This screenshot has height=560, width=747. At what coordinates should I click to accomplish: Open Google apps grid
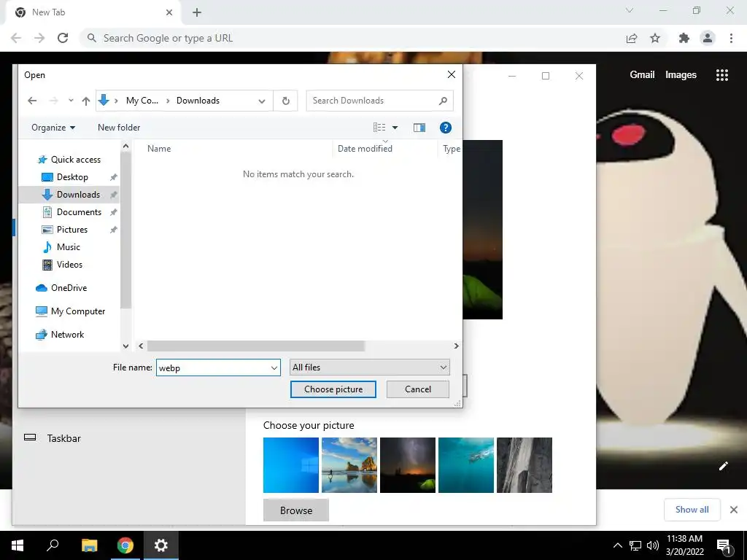(722, 75)
